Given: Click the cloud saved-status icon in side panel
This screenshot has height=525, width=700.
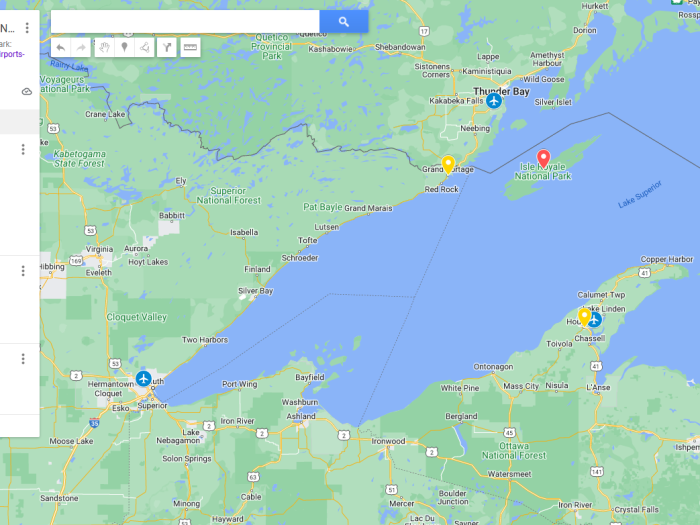Looking at the screenshot, I should click(x=27, y=92).
